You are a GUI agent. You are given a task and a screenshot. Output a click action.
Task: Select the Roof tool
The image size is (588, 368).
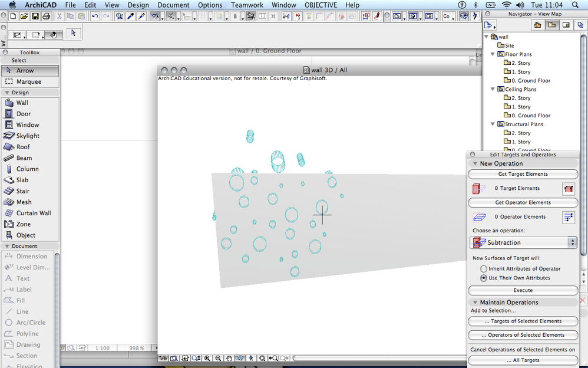30,147
